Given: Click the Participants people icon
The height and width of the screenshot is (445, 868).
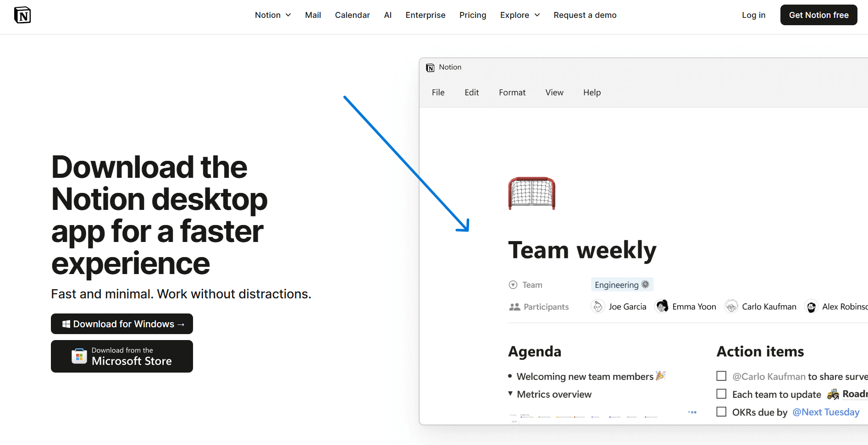Looking at the screenshot, I should [514, 307].
